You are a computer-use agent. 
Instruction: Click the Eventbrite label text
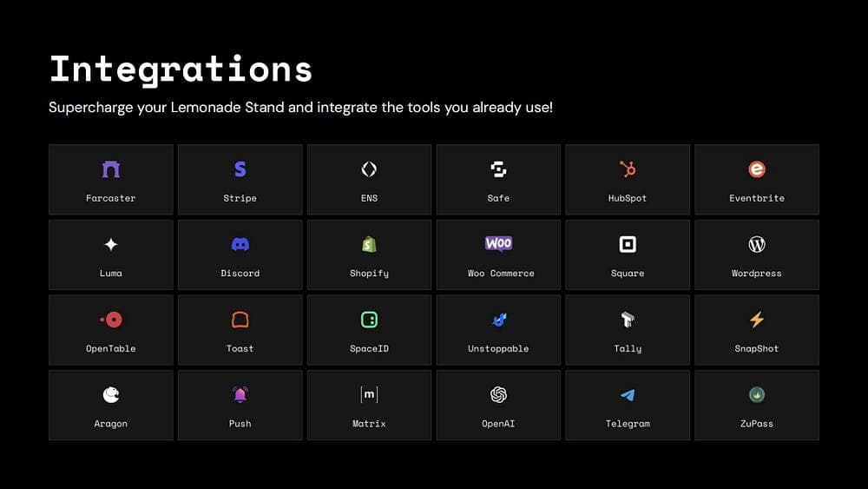tap(757, 198)
